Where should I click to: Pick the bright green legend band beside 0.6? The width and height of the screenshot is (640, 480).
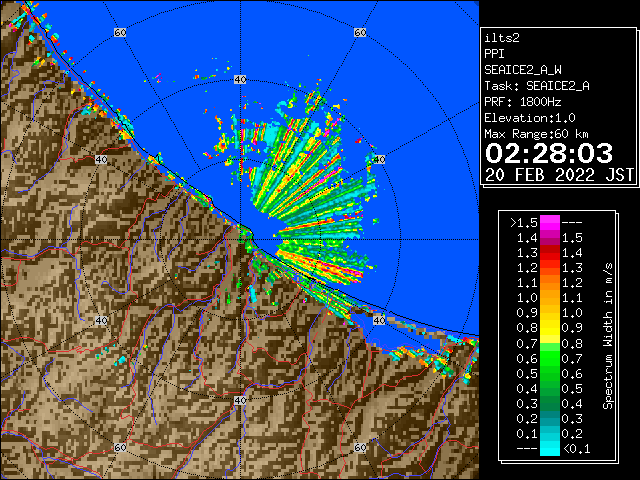tap(550, 358)
